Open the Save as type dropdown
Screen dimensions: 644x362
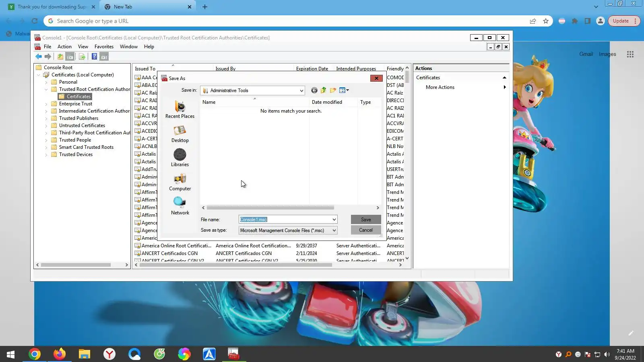pyautogui.click(x=334, y=230)
